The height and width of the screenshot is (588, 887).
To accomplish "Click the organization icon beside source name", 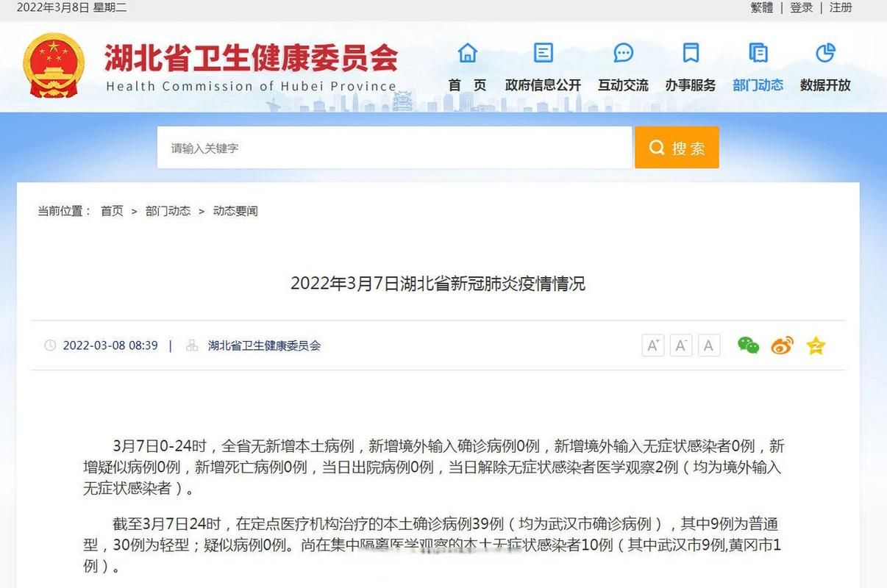I will click(193, 345).
